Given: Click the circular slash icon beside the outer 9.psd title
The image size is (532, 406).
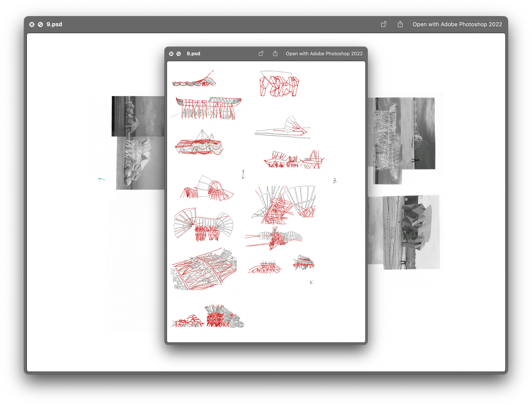Looking at the screenshot, I should pyautogui.click(x=40, y=24).
